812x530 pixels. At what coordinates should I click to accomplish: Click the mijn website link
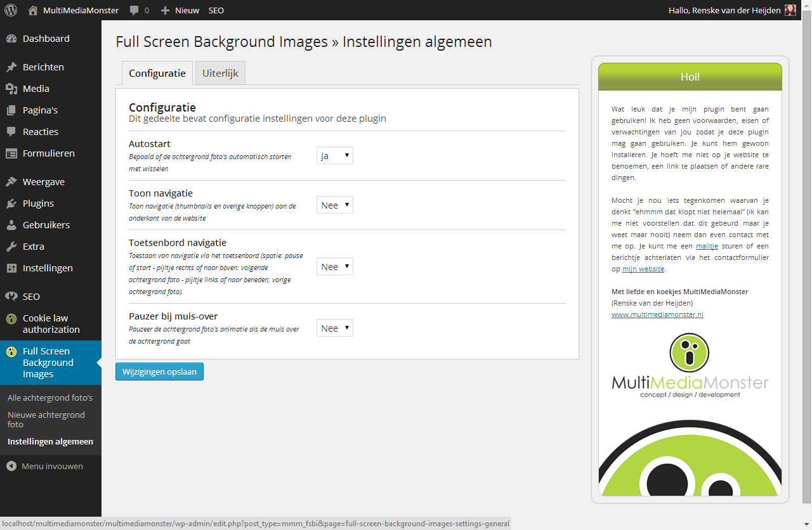pos(643,269)
